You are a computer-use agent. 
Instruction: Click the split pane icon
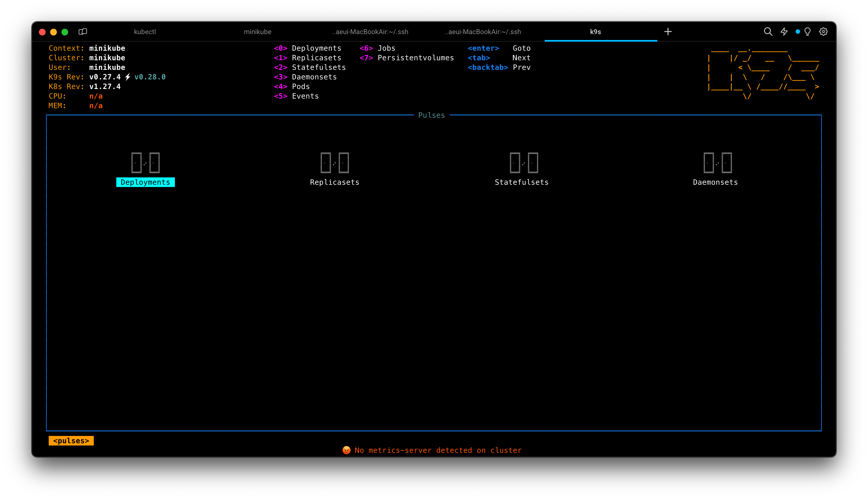pyautogui.click(x=83, y=32)
